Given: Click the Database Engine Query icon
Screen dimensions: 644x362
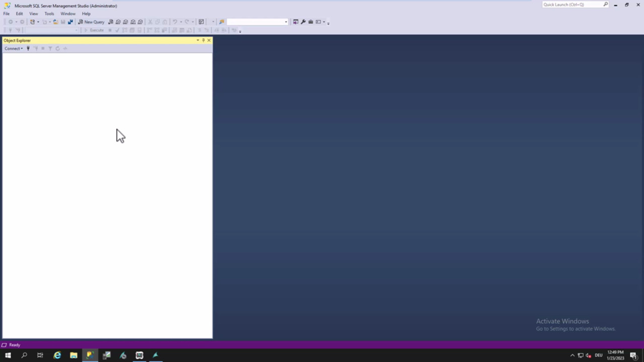Looking at the screenshot, I should click(111, 22).
